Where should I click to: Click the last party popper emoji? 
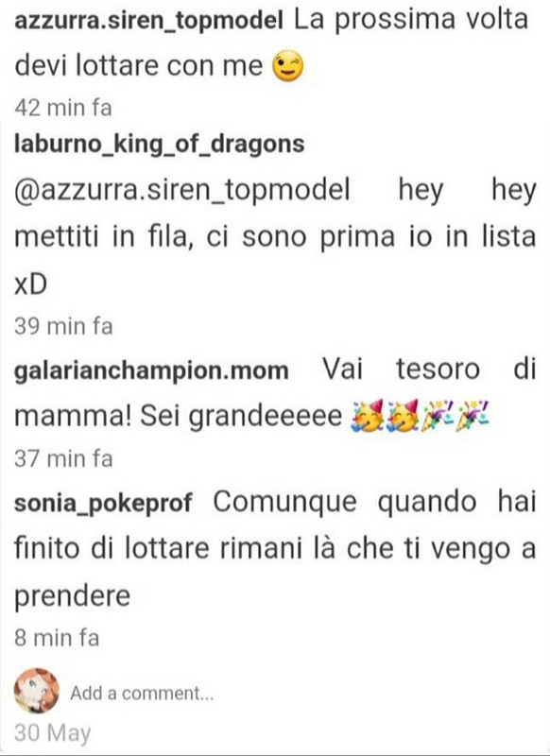473,415
